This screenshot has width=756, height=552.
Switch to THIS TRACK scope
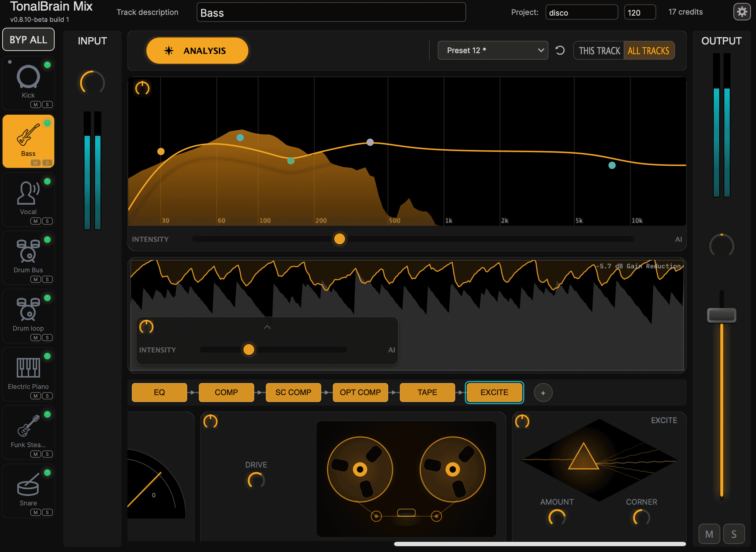(x=599, y=51)
